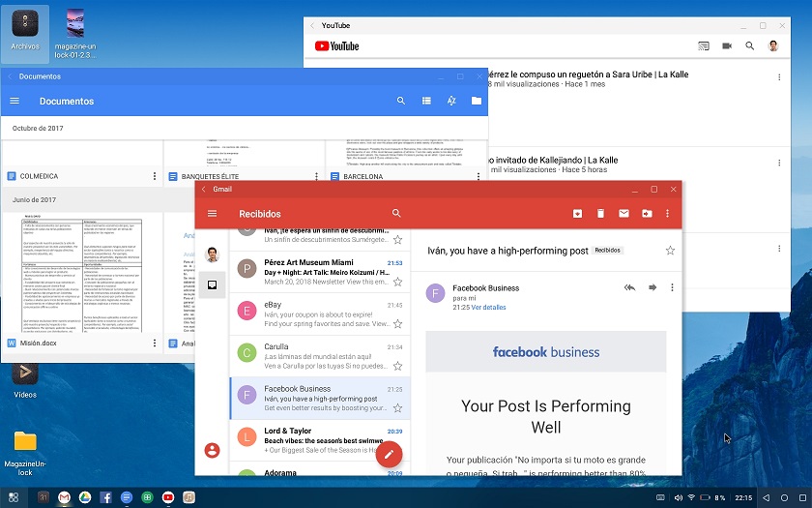This screenshot has width=812, height=508.
Task: Delete the open email with trash icon
Action: (x=600, y=214)
